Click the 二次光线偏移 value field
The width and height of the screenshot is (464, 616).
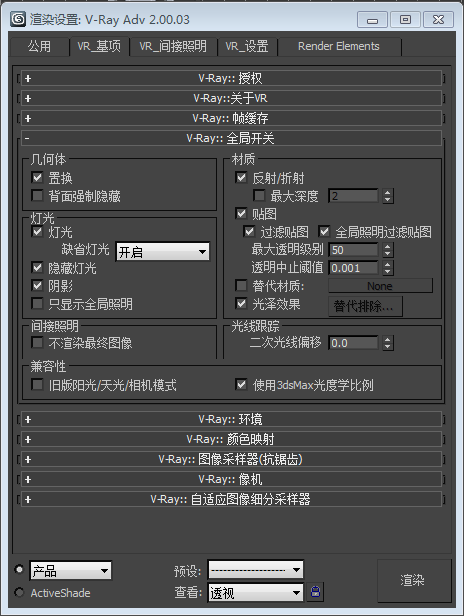pos(353,343)
